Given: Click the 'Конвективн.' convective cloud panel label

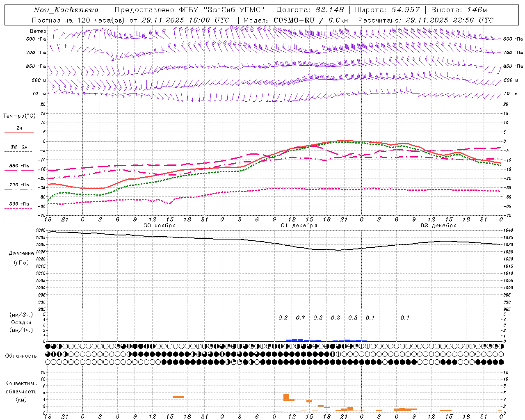Looking at the screenshot, I should click(x=21, y=383).
